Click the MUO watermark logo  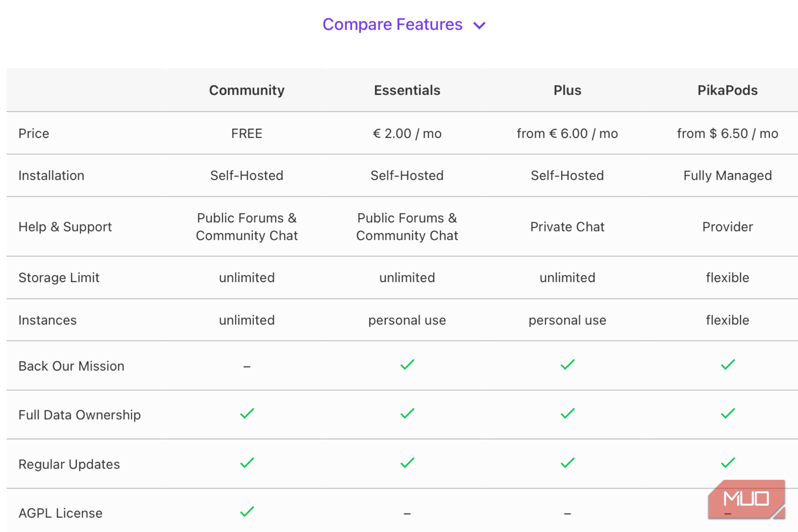point(746,499)
